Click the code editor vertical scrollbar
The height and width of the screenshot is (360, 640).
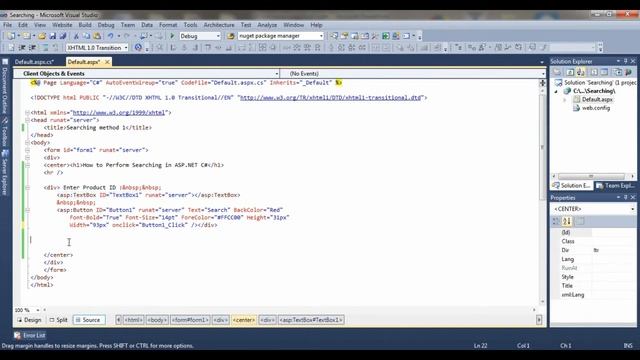(542, 147)
